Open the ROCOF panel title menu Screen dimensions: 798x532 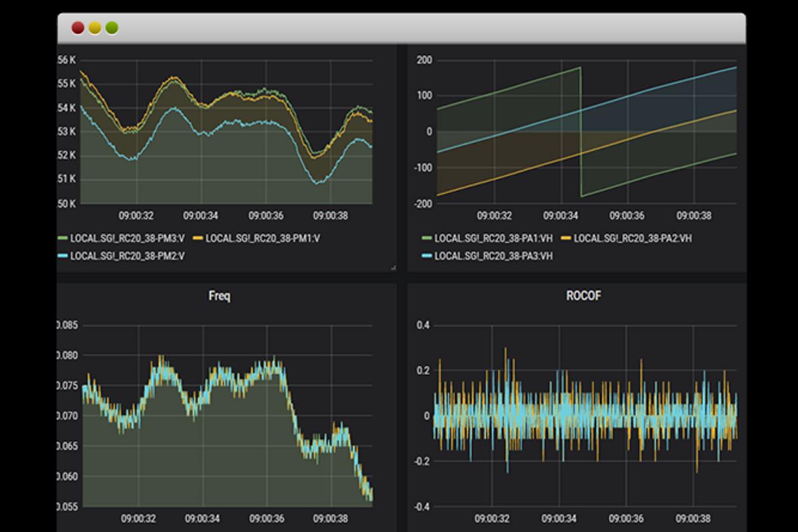point(583,296)
